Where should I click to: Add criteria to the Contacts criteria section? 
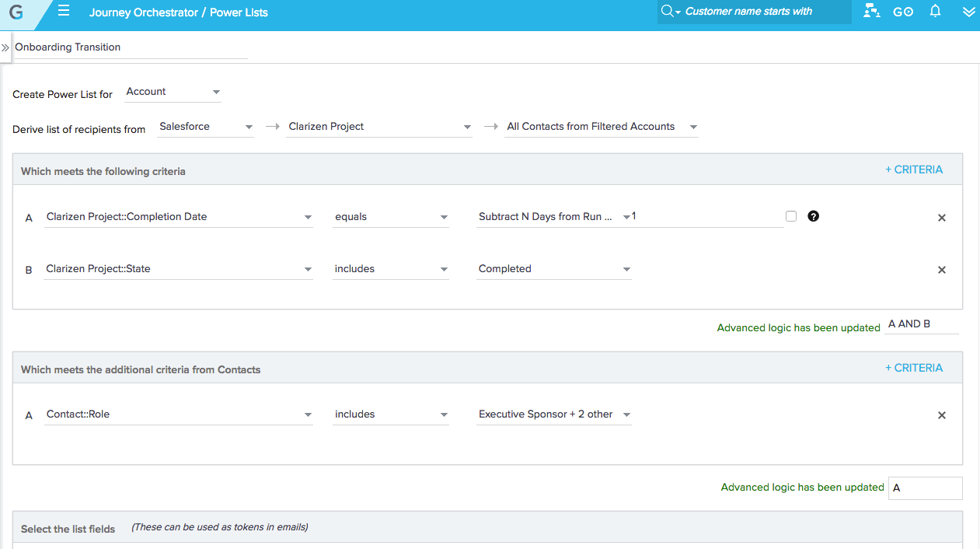click(x=914, y=368)
